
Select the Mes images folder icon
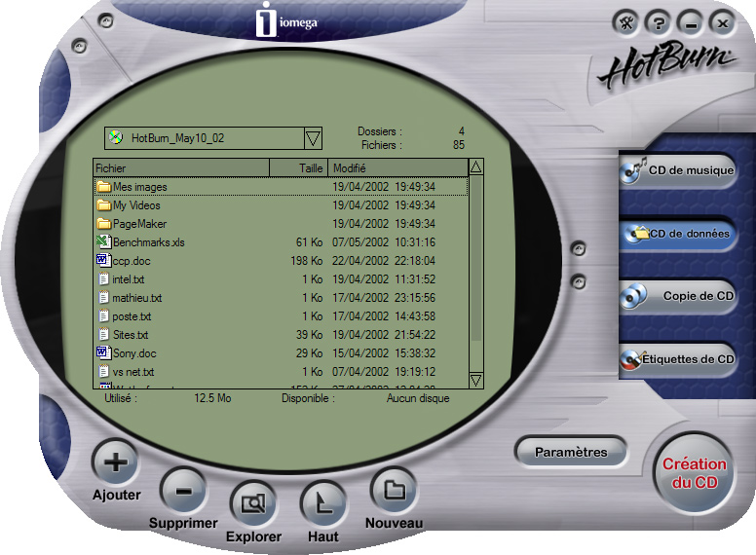coord(103,186)
